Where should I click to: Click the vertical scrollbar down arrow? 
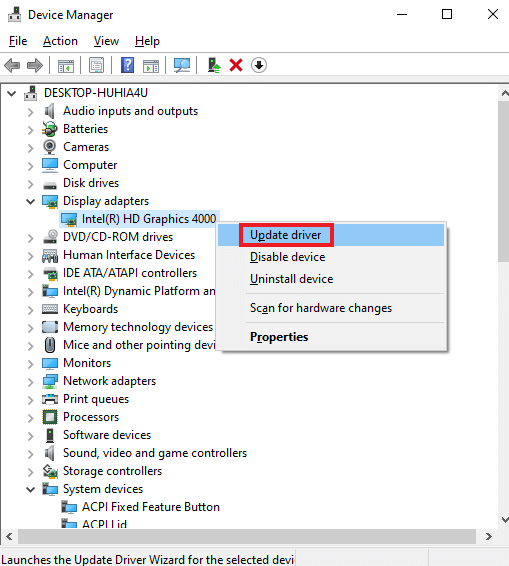point(504,520)
